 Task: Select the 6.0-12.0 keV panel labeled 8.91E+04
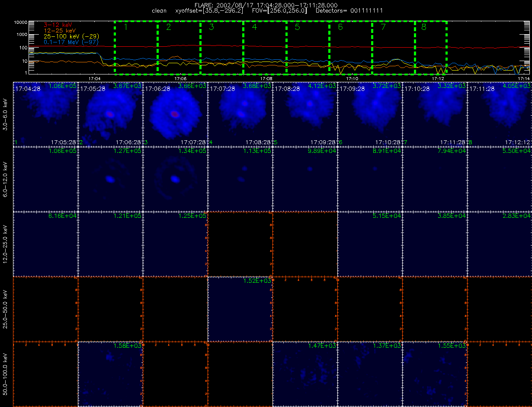[370, 179]
